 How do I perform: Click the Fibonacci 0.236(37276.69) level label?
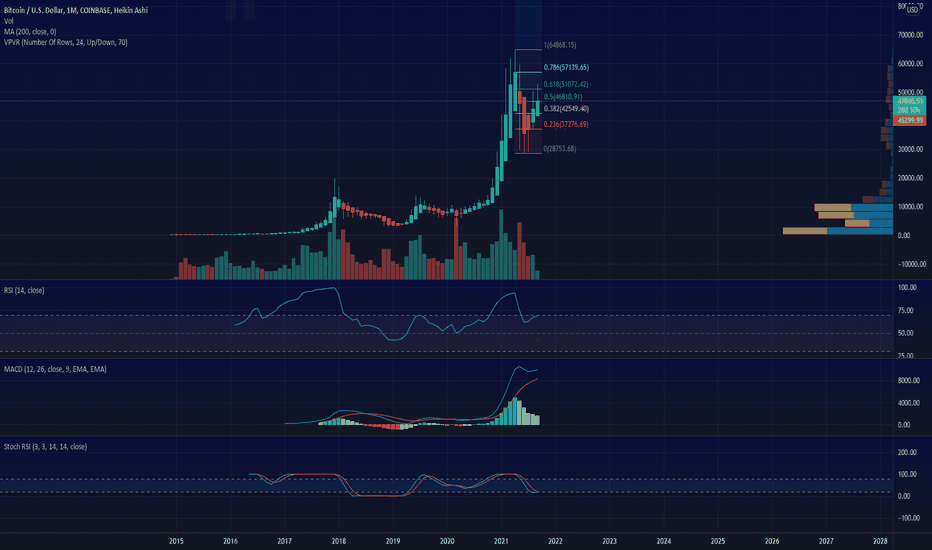tap(566, 124)
